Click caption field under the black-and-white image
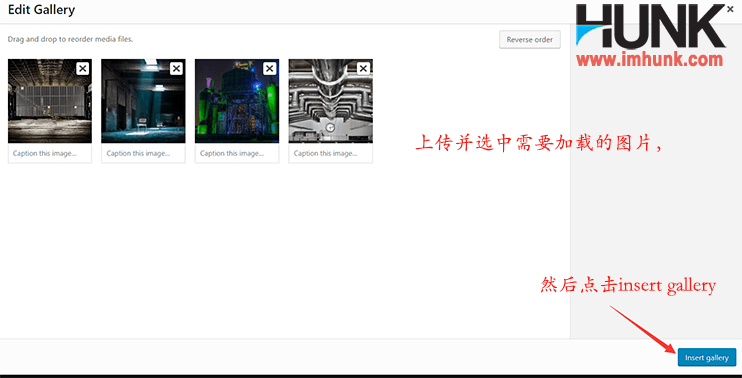Screen dimensions: 742x378 pyautogui.click(x=331, y=153)
